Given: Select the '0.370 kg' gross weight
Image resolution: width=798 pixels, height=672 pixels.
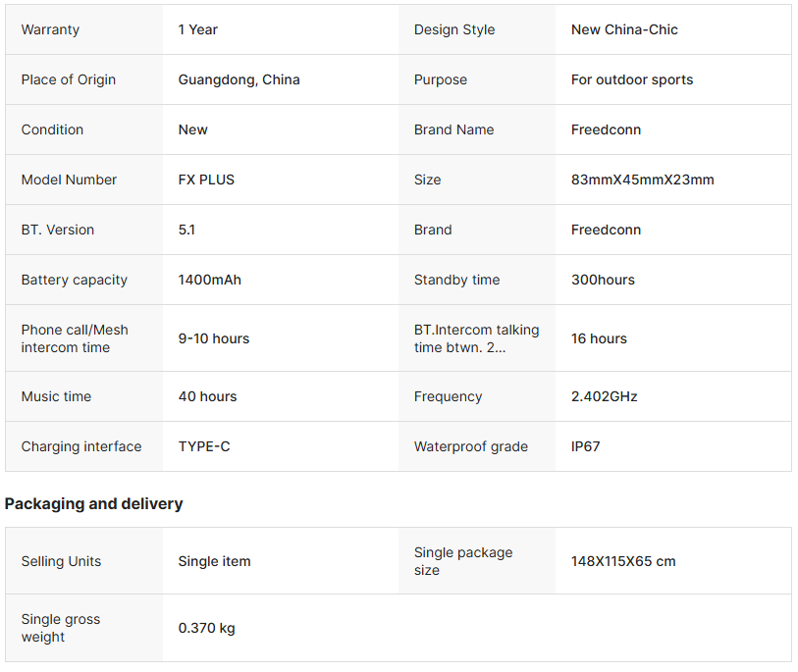Looking at the screenshot, I should [x=206, y=628].
